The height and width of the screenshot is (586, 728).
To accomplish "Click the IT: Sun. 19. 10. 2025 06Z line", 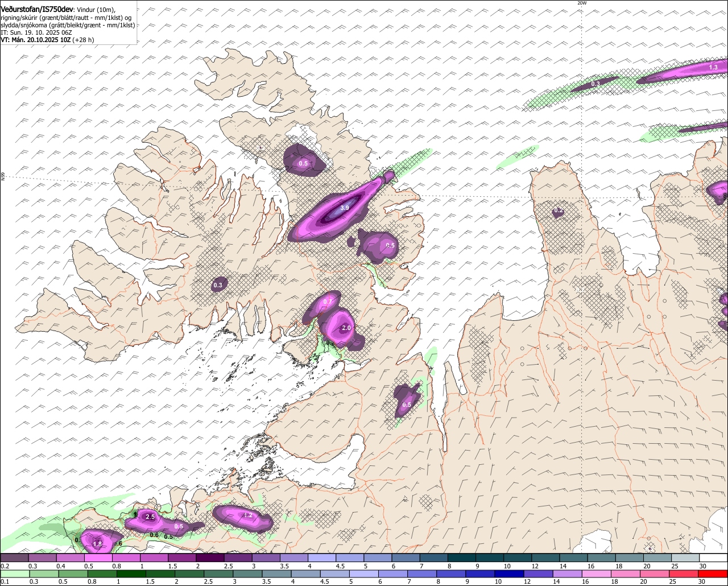I will [x=36, y=32].
